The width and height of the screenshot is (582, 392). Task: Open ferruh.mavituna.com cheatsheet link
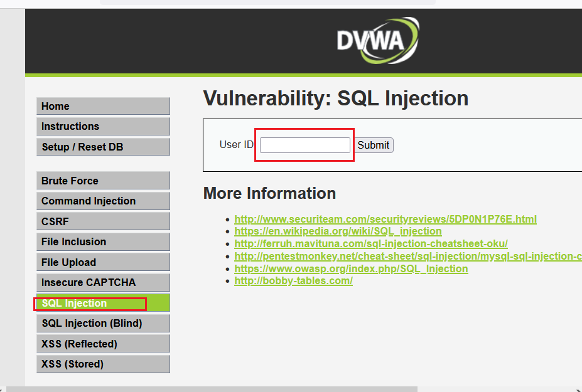[371, 243]
